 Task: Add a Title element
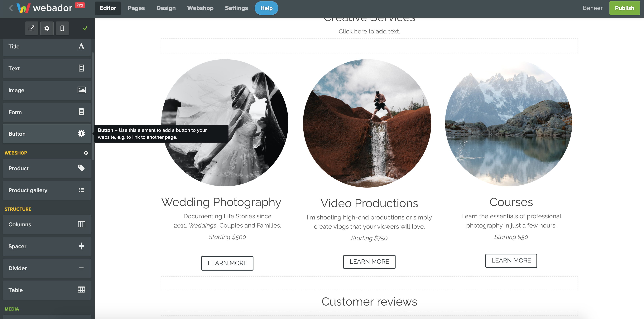[x=47, y=47]
